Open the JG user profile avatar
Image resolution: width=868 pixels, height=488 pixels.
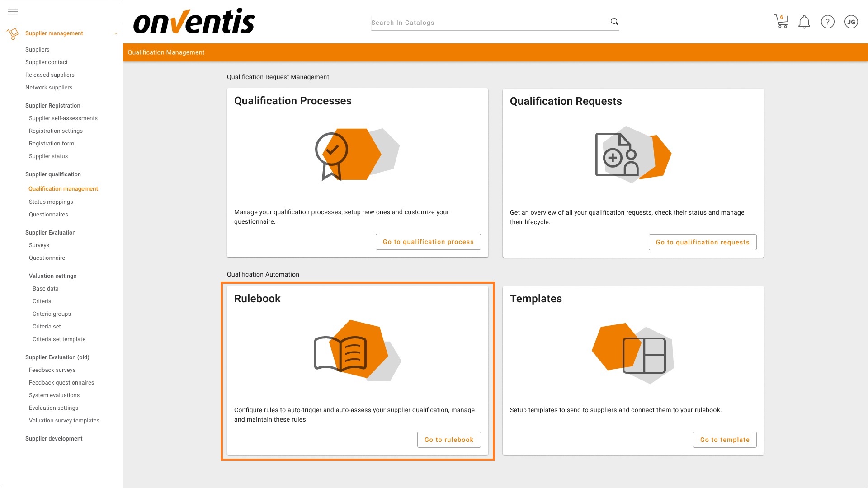click(x=851, y=22)
